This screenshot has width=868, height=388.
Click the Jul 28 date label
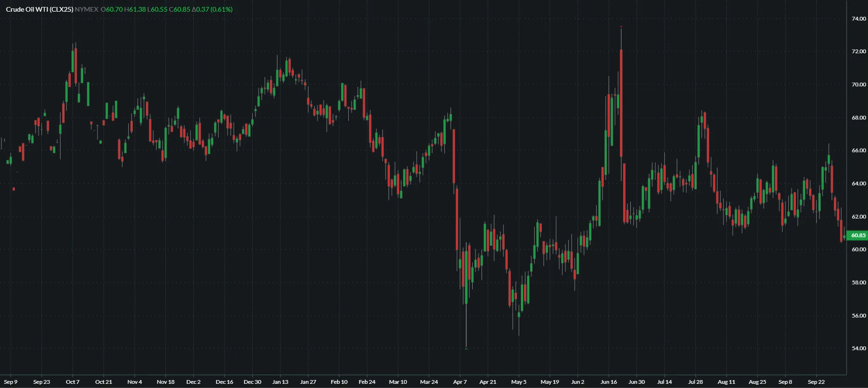point(695,382)
